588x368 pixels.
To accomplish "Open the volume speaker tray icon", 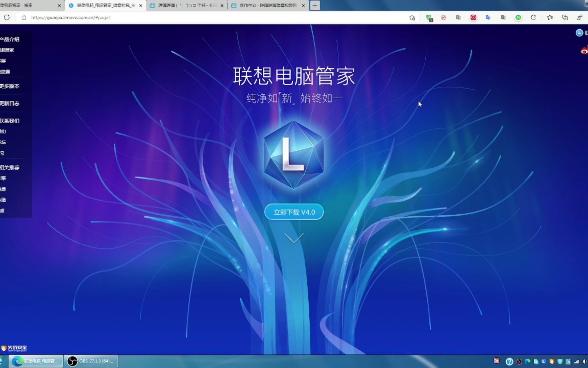I will point(584,362).
